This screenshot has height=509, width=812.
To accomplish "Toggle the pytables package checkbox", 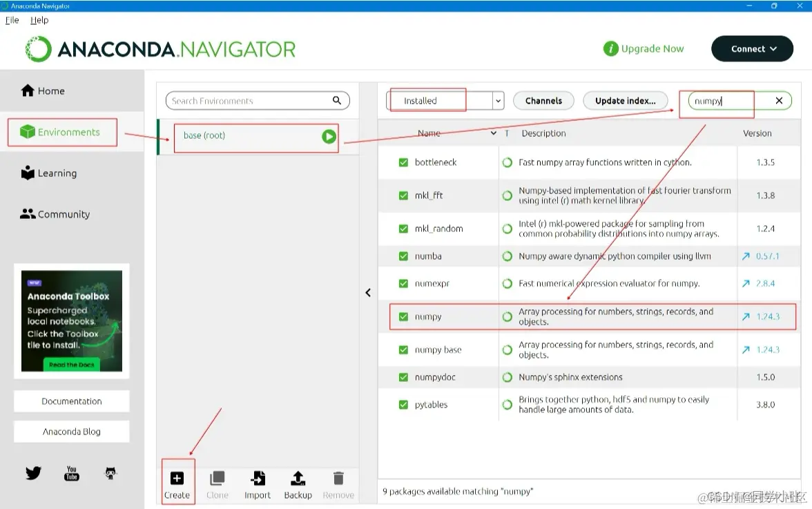I will (x=403, y=405).
